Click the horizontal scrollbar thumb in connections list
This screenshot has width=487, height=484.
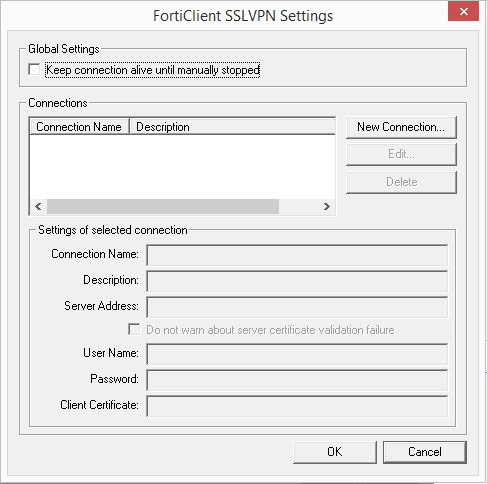163,207
